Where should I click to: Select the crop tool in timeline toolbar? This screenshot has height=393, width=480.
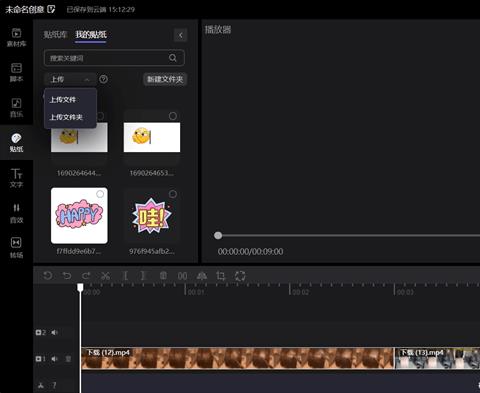(x=220, y=276)
